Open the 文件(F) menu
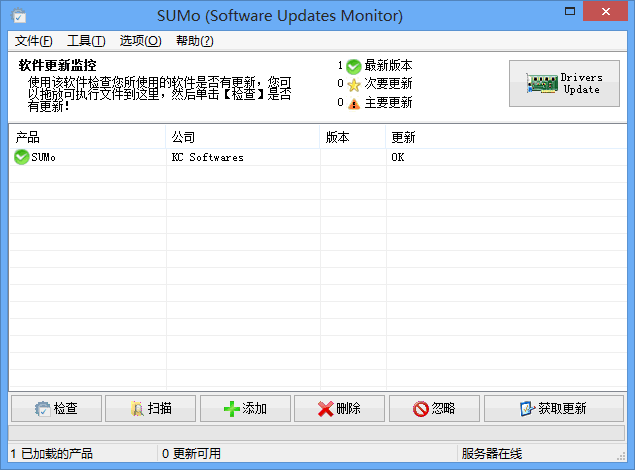 pyautogui.click(x=34, y=41)
